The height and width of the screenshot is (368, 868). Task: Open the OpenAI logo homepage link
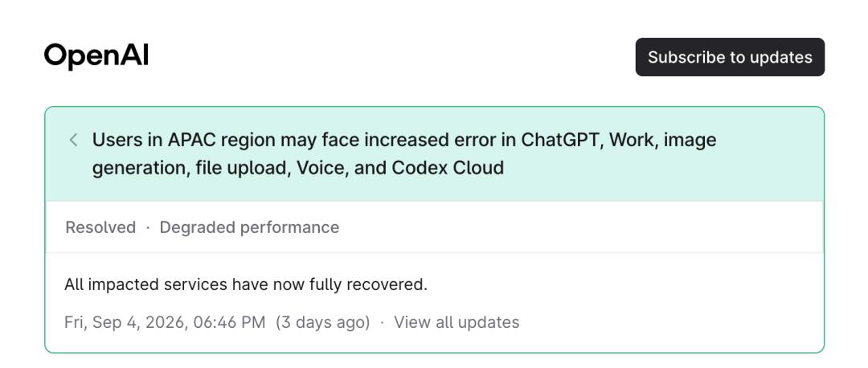click(x=96, y=56)
